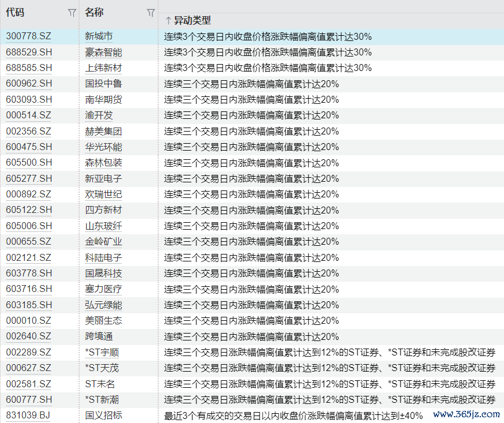Select stock name 山东玻纤
Screen dimensions: 504x423
pos(103,226)
